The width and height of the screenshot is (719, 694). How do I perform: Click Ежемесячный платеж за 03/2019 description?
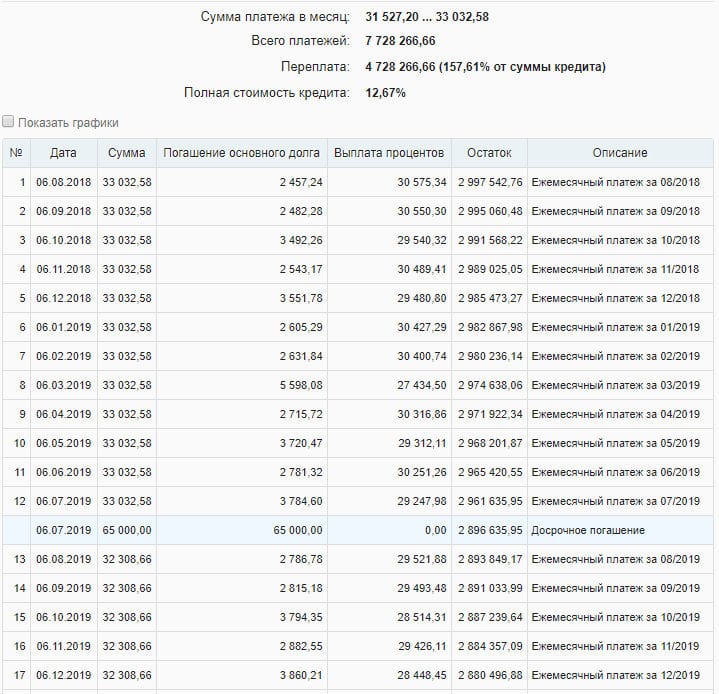615,385
